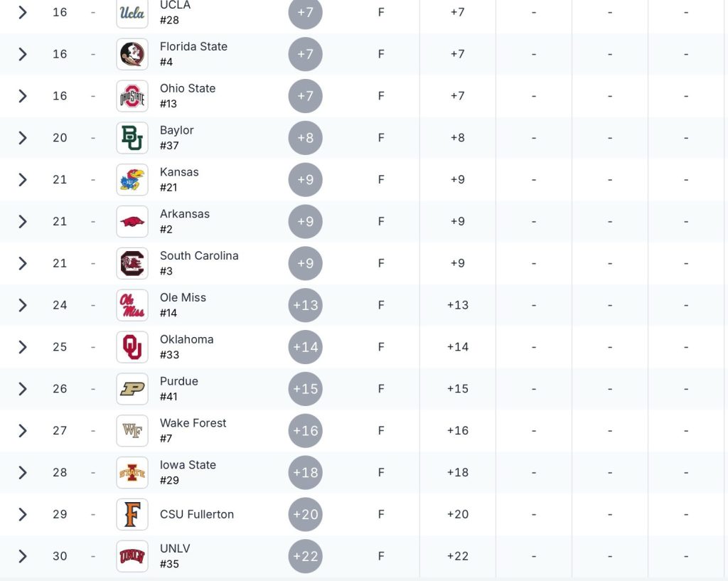This screenshot has width=728, height=581.
Task: Click the CSU Fullerton orange F logo
Action: [x=132, y=514]
